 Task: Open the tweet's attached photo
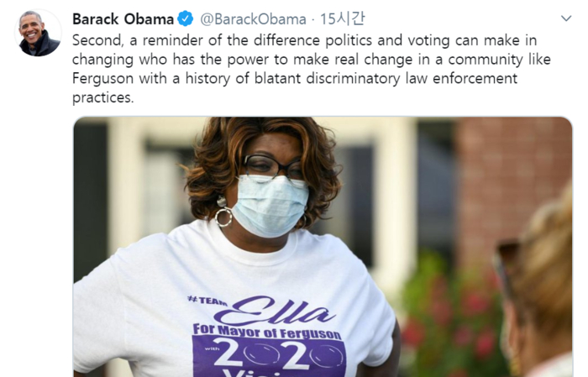tap(323, 247)
